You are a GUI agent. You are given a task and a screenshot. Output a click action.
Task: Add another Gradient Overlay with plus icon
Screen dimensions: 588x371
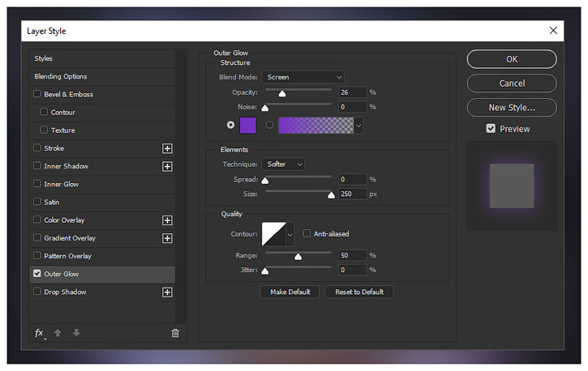click(167, 238)
